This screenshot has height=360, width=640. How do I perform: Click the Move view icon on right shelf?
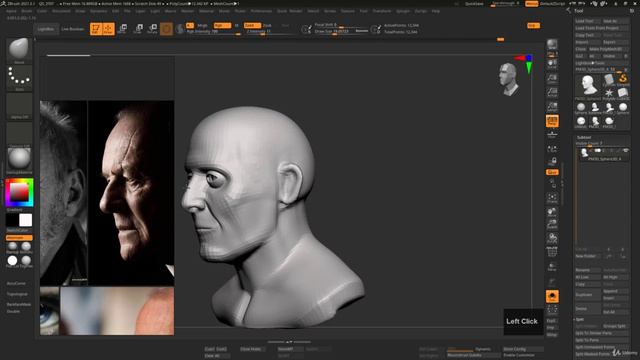[x=552, y=211]
